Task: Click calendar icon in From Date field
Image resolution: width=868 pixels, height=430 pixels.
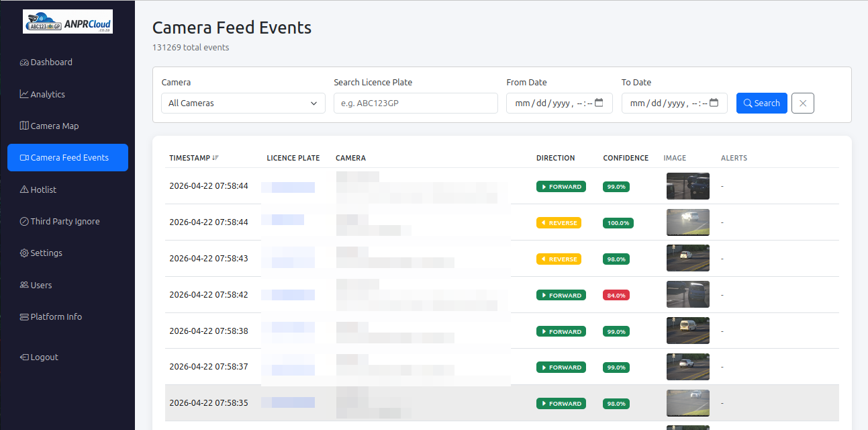Action: pyautogui.click(x=599, y=103)
